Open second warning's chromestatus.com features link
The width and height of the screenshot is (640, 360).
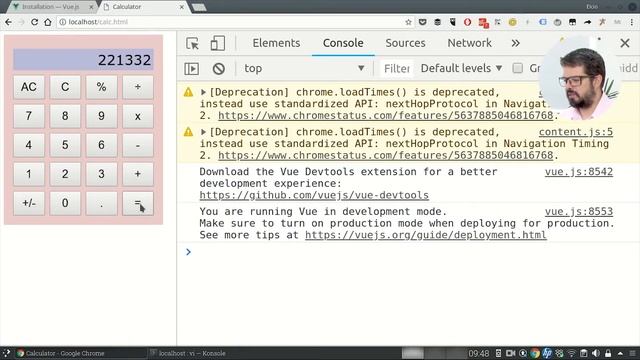[x=385, y=156]
